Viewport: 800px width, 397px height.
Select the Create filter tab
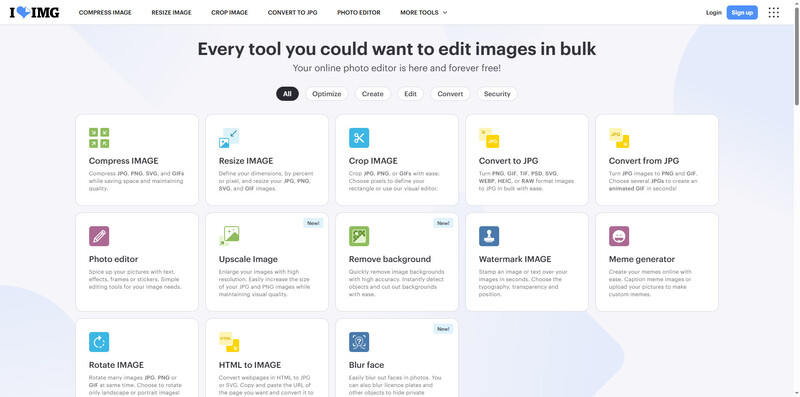tap(372, 94)
